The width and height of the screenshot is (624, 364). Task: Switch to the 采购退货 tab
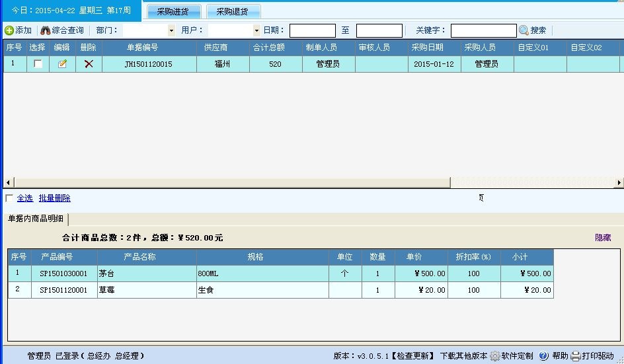click(x=233, y=11)
